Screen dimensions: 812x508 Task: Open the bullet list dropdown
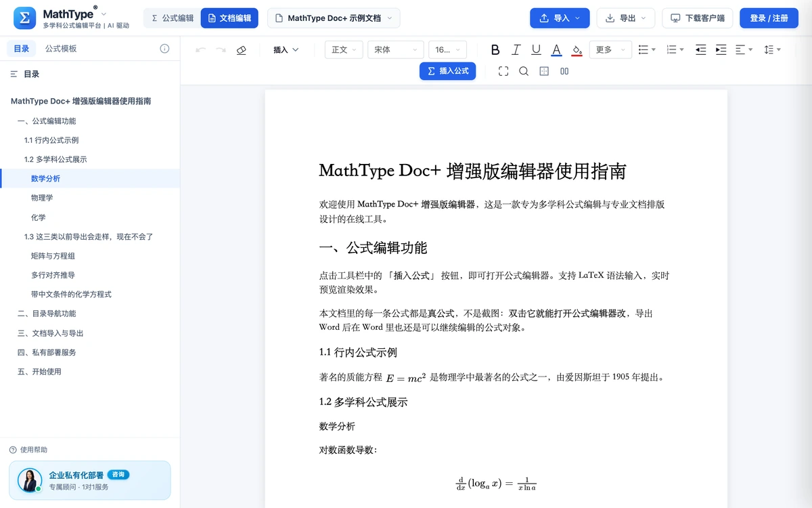(647, 50)
